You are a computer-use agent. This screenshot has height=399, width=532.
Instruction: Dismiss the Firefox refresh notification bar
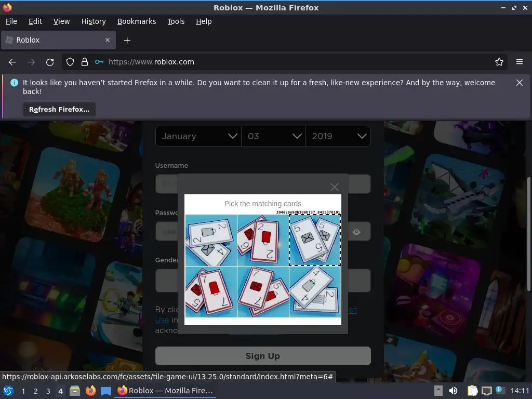pyautogui.click(x=520, y=83)
